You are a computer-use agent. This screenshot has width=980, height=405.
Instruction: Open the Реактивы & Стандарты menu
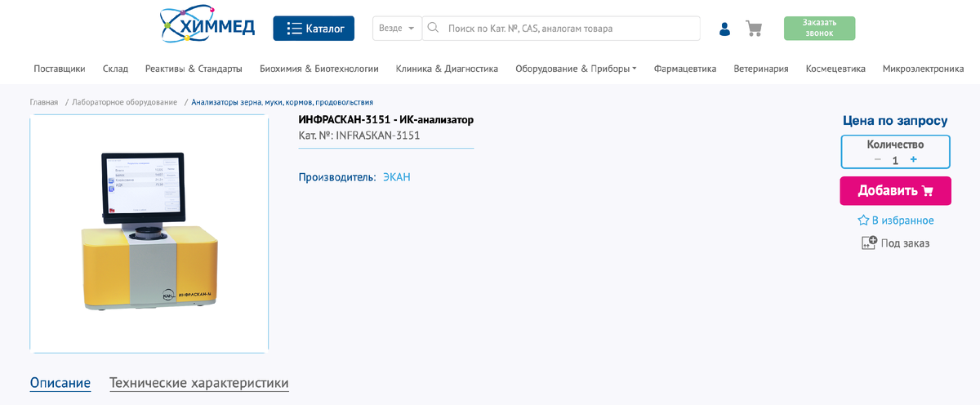pyautogui.click(x=194, y=69)
